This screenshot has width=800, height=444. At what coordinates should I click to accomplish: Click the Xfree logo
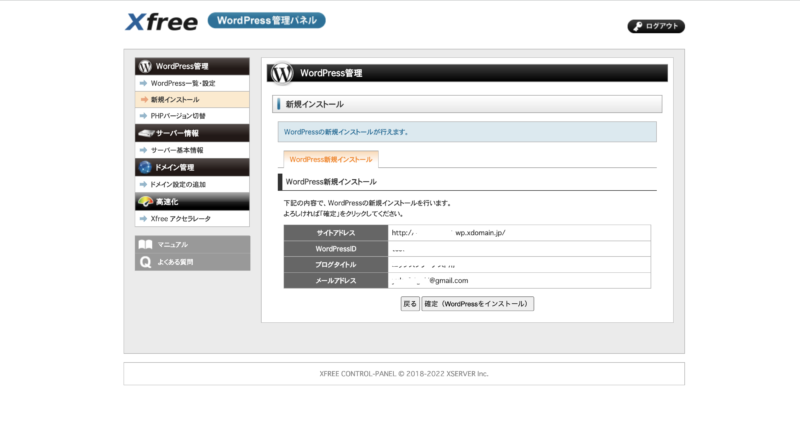(x=161, y=22)
